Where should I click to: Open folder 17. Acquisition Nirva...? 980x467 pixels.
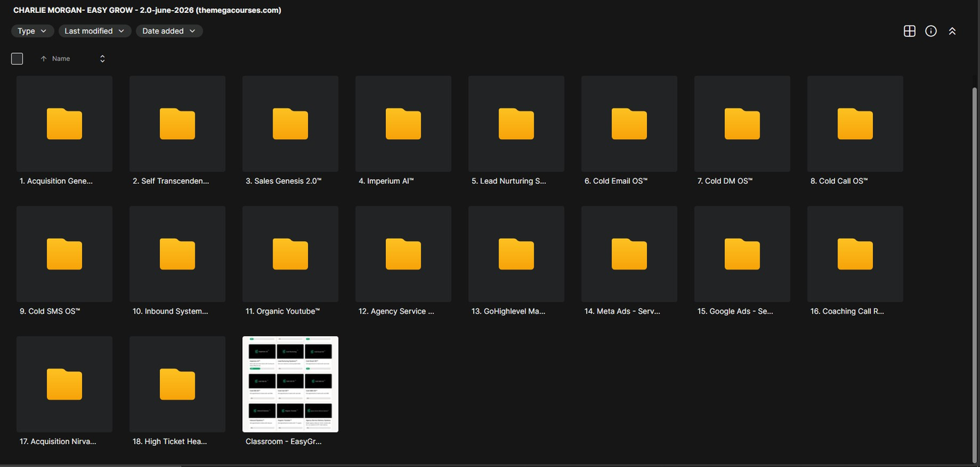(x=64, y=384)
